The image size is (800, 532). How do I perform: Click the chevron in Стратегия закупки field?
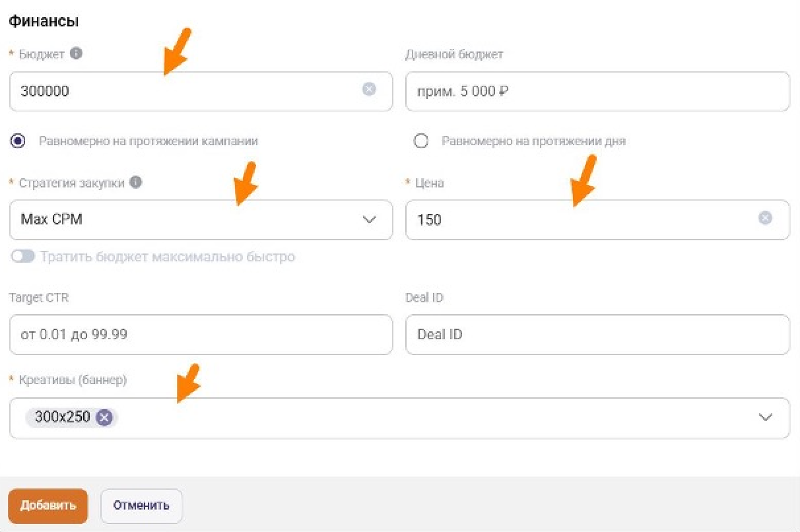click(x=369, y=219)
